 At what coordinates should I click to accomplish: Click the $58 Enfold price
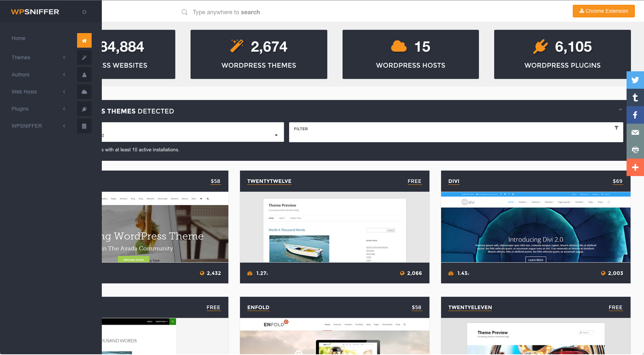point(416,307)
